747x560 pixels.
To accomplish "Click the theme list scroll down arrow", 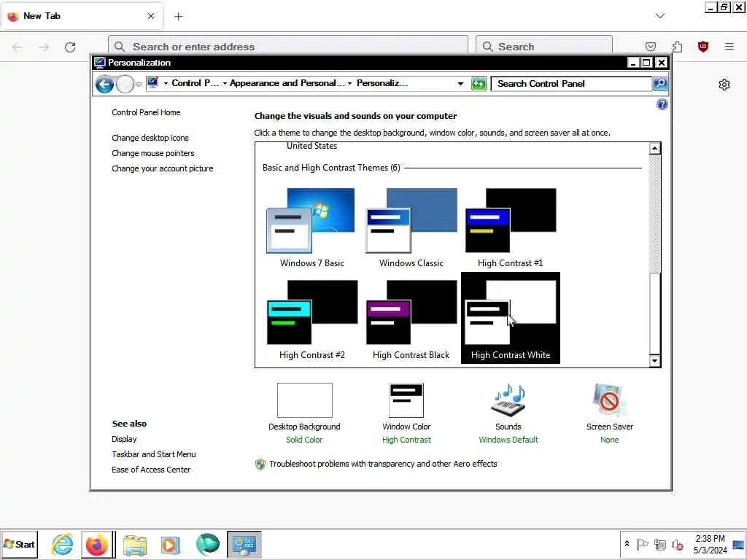I will click(654, 361).
